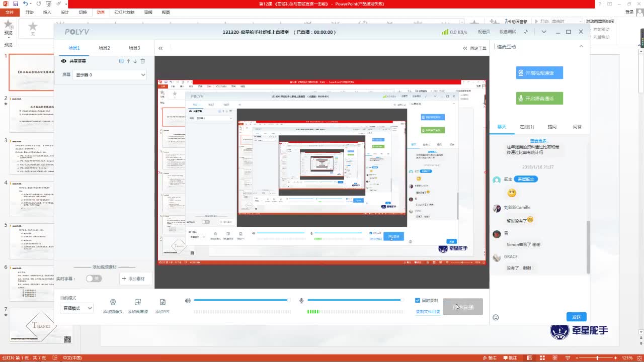The width and height of the screenshot is (644, 362).
Task: Open PowerPoint 插入 ribbon tab
Action: click(x=47, y=12)
